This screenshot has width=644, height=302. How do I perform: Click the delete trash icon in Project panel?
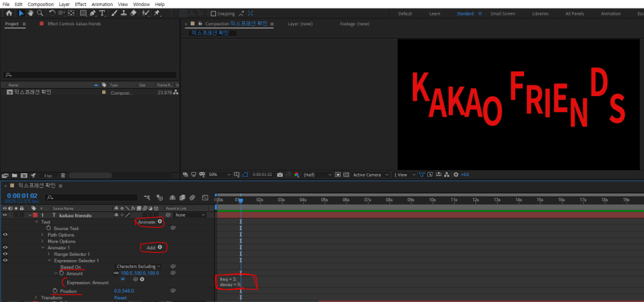pos(64,175)
